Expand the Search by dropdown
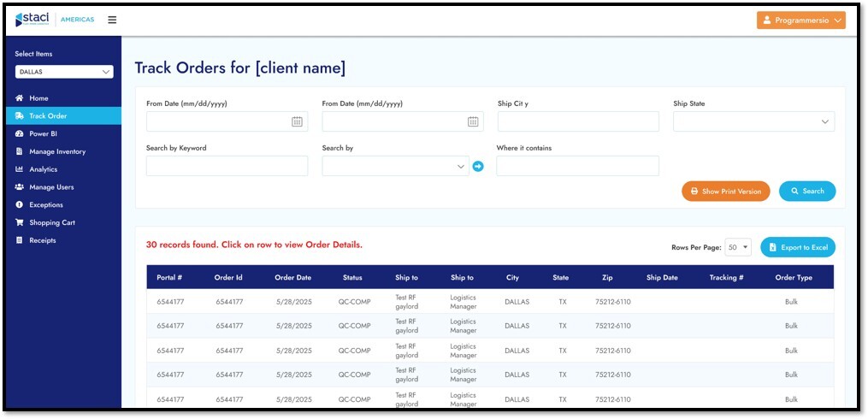This screenshot has height=419, width=868. (x=394, y=167)
